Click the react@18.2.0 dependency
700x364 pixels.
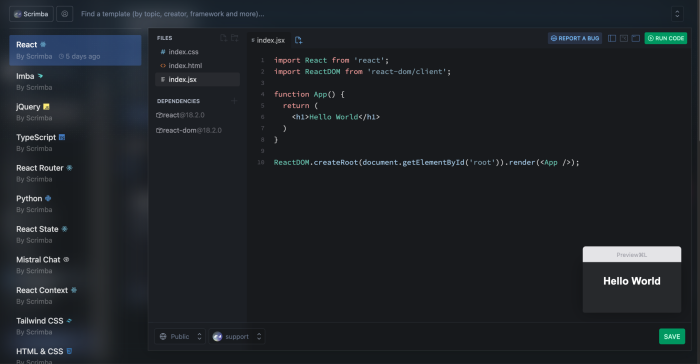tap(180, 115)
